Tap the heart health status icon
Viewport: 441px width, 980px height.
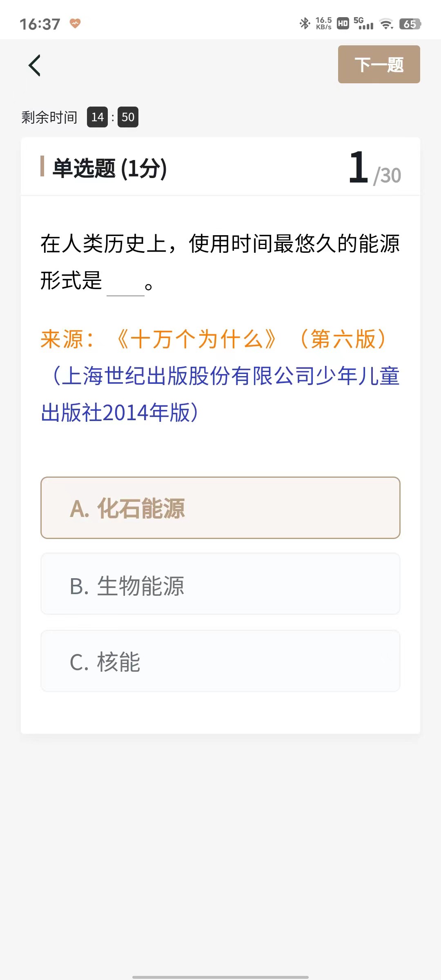75,23
